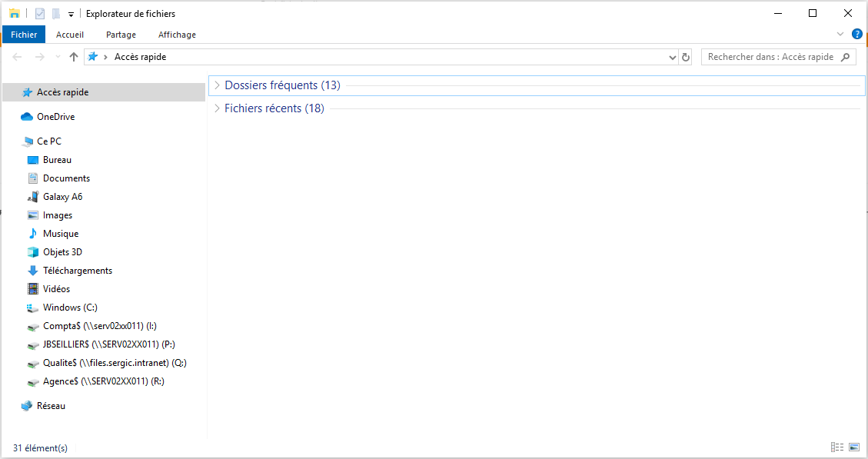Switch to details view in status bar

pyautogui.click(x=837, y=447)
